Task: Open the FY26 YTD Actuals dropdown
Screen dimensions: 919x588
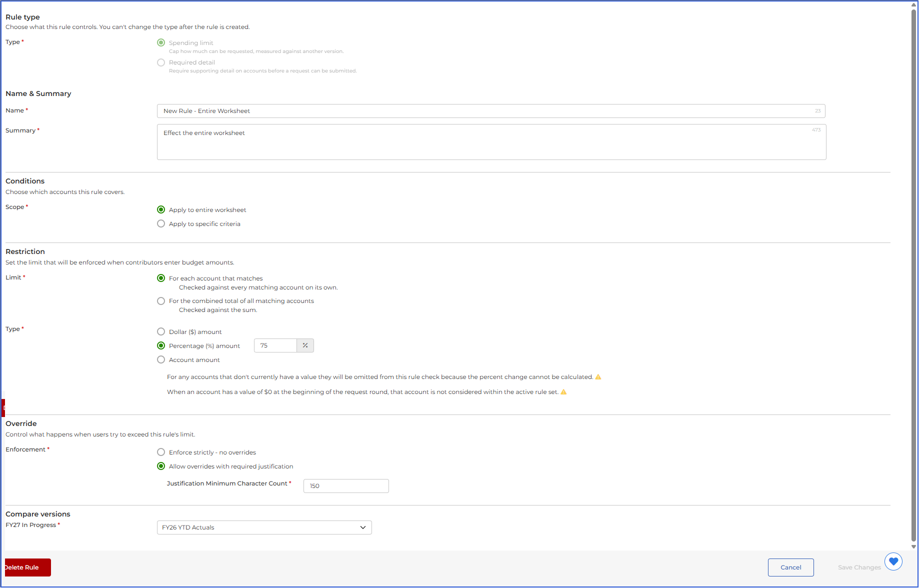Action: coord(264,527)
